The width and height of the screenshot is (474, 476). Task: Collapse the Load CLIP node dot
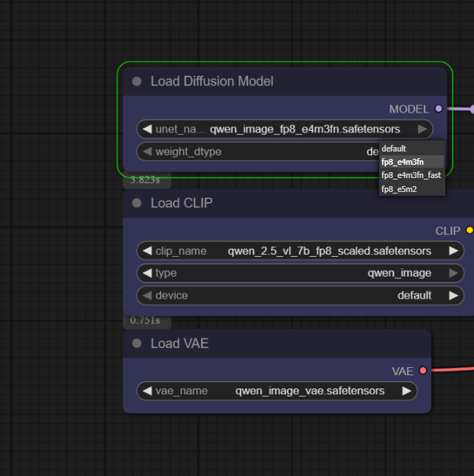137,203
